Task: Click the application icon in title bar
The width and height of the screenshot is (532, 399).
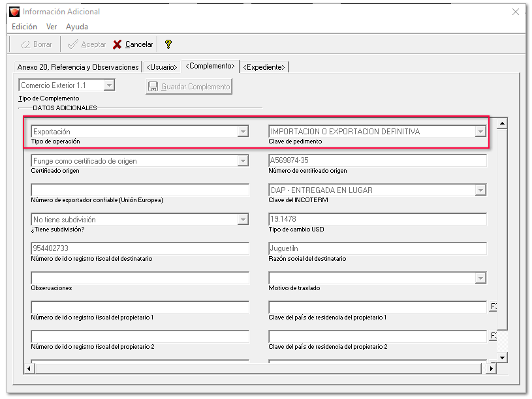Action: coord(14,12)
